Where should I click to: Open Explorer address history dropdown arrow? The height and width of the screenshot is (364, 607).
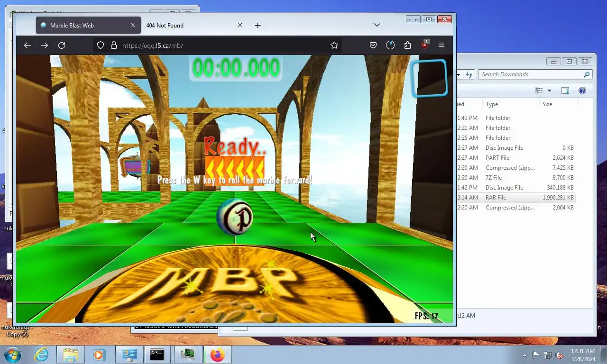tap(459, 74)
